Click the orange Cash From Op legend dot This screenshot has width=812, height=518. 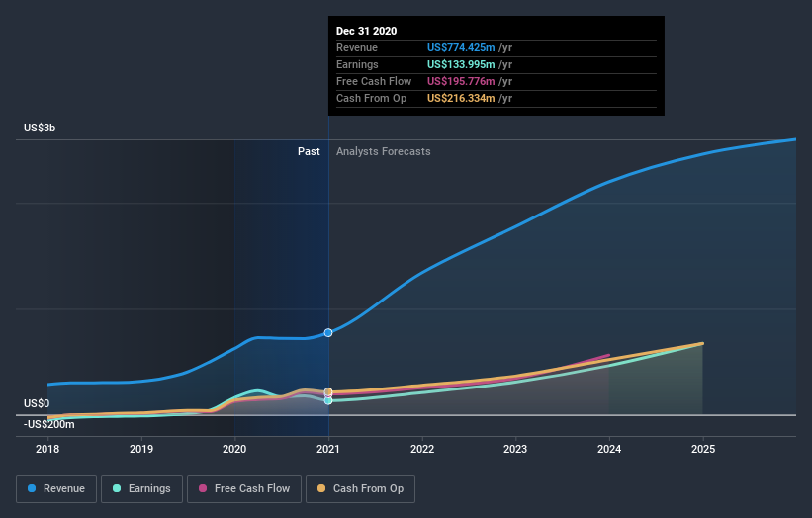(321, 488)
